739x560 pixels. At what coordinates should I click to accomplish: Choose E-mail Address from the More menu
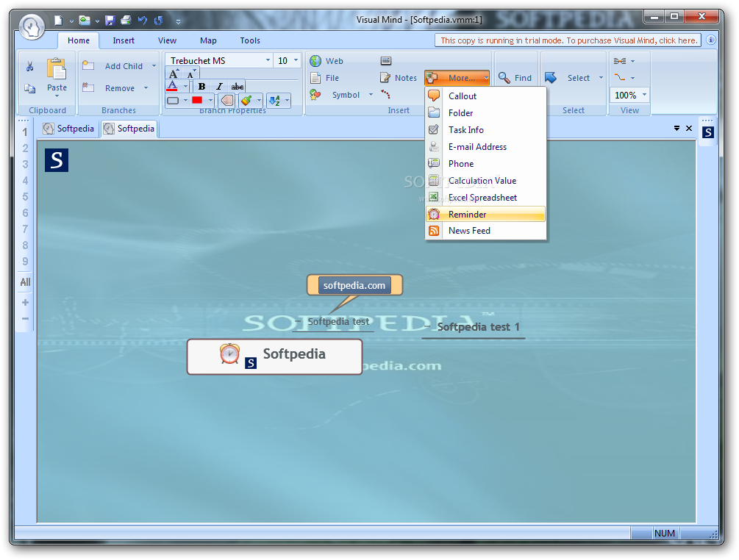pos(485,147)
